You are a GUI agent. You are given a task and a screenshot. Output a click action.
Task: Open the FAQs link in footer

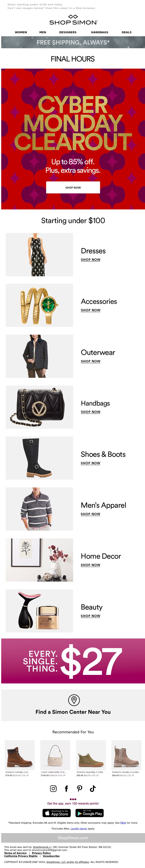pyautogui.click(x=123, y=822)
